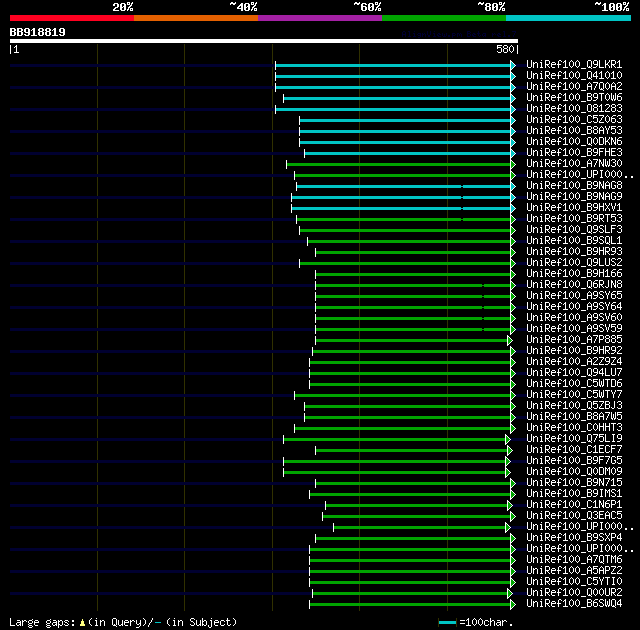This screenshot has width=640, height=630.
Task: Click label UniRef100_A9SY64
Action: pos(574,307)
